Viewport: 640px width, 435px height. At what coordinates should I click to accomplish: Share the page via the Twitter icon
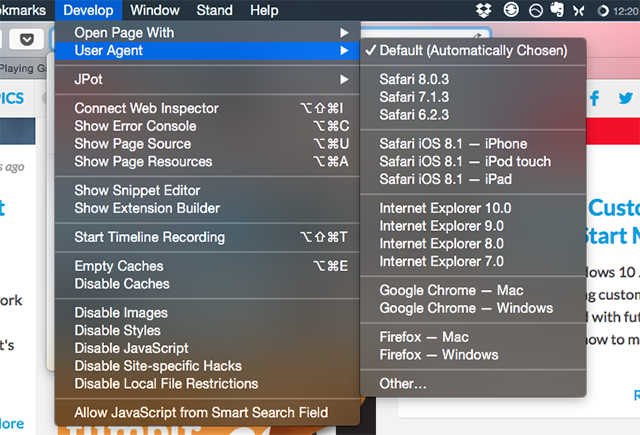pyautogui.click(x=625, y=98)
